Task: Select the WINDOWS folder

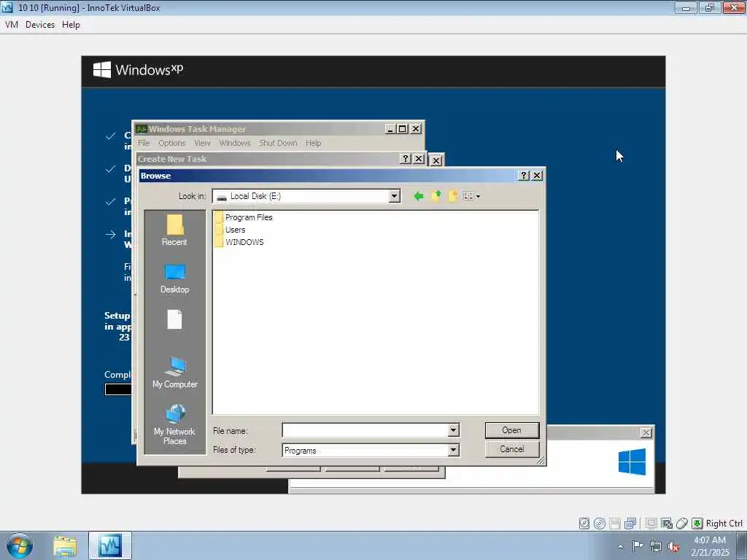Action: 239,242
